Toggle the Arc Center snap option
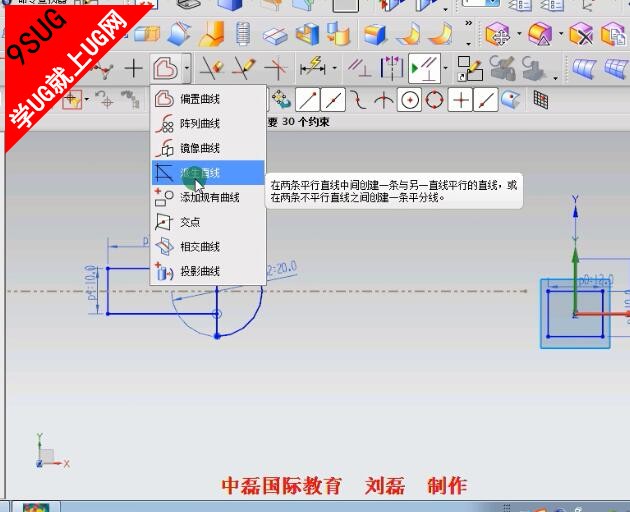 pyautogui.click(x=409, y=99)
